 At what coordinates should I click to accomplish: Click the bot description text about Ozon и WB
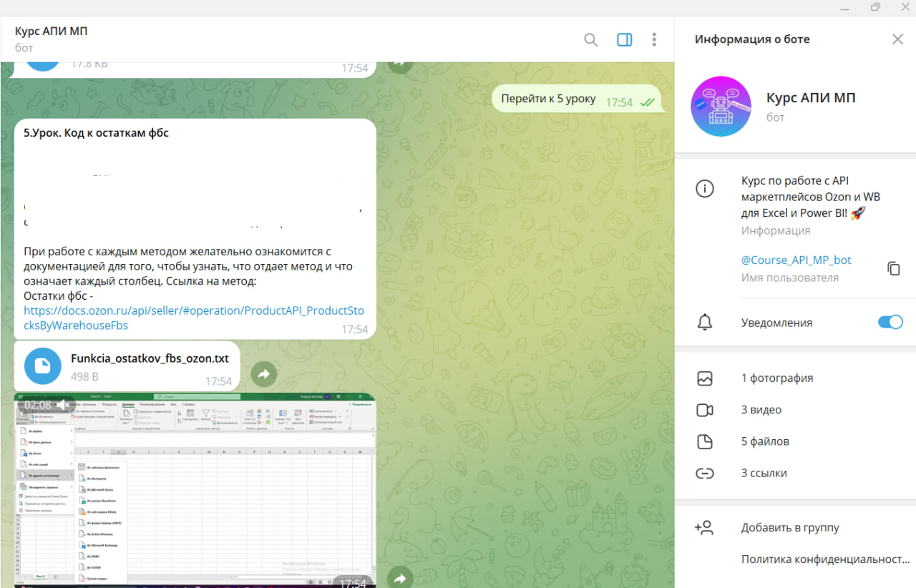coord(812,197)
